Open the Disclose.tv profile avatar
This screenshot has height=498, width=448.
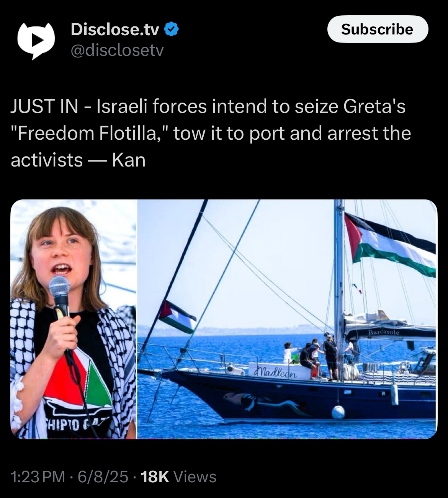pos(36,40)
